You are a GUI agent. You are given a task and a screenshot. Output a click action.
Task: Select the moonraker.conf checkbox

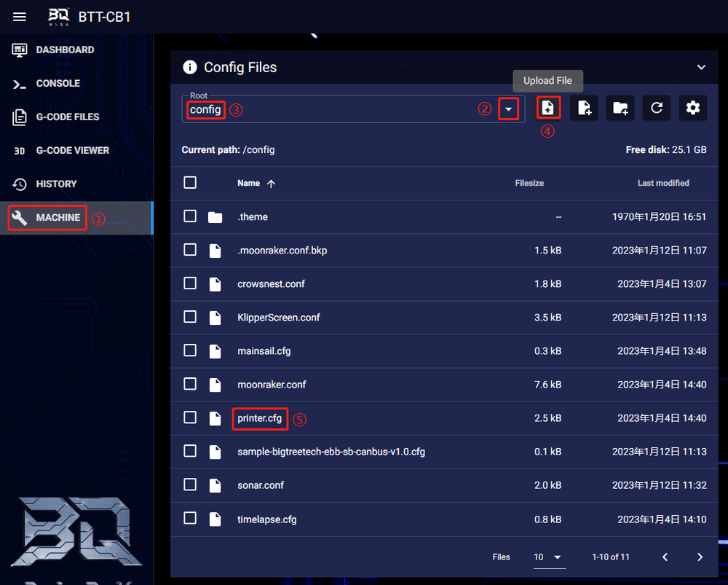(190, 384)
